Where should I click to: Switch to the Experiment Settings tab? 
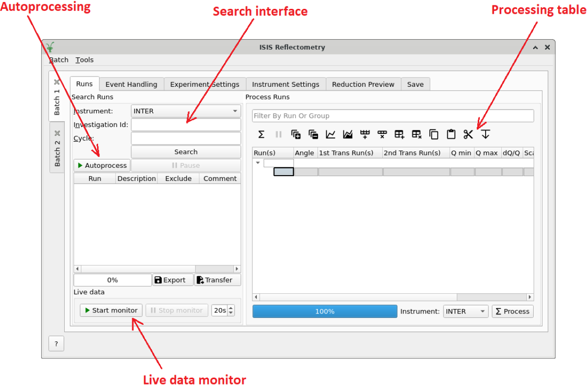coord(204,84)
